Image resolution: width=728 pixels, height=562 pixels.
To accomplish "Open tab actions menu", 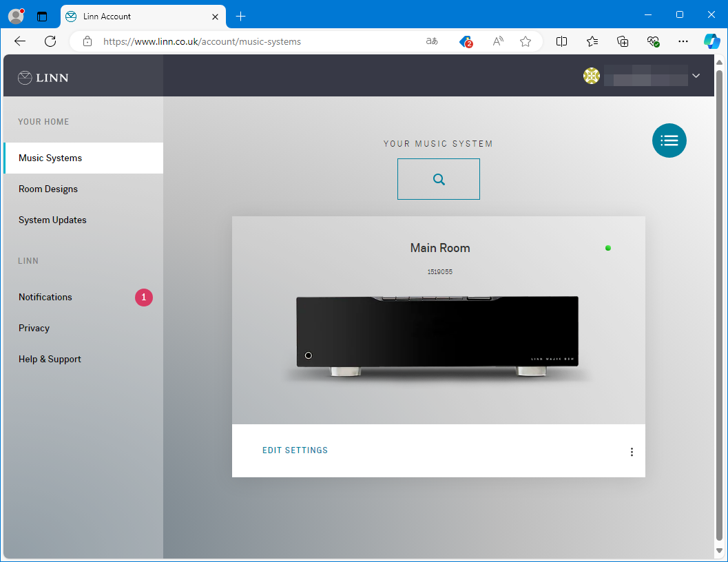I will pyautogui.click(x=42, y=17).
